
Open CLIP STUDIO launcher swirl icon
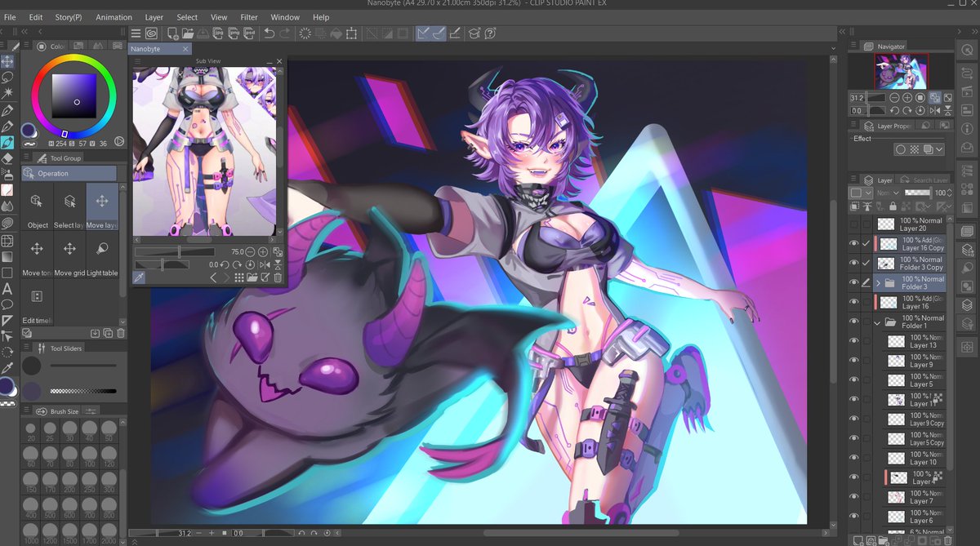[x=152, y=33]
